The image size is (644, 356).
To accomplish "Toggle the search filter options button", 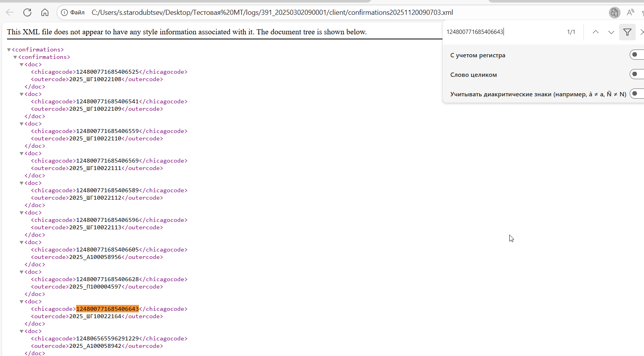I will [x=627, y=32].
